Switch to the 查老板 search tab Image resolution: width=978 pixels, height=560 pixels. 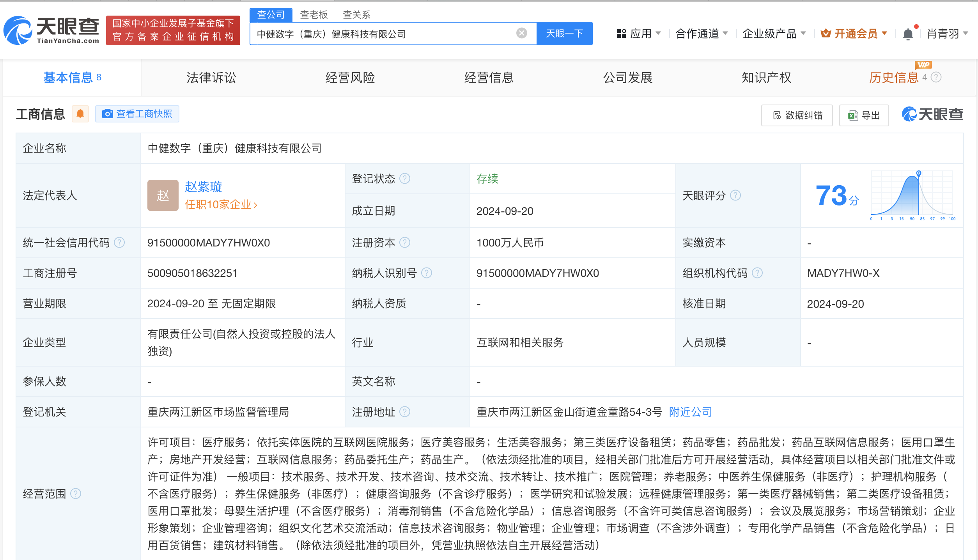click(313, 14)
